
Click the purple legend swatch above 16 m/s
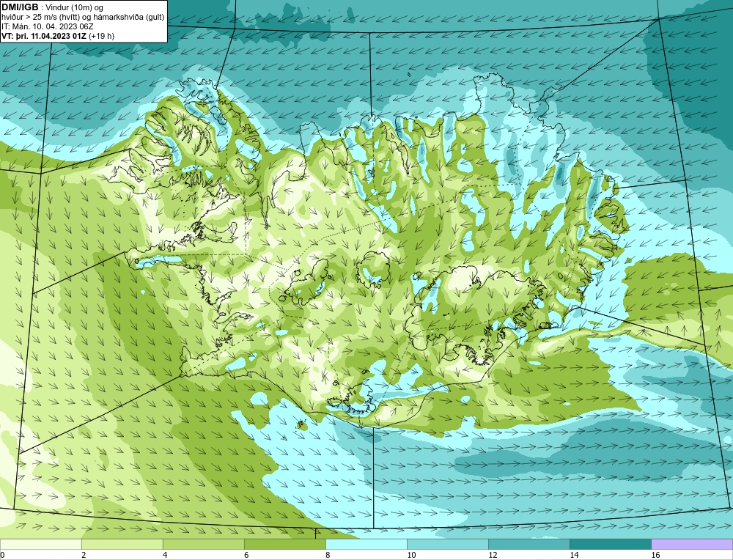point(692,544)
